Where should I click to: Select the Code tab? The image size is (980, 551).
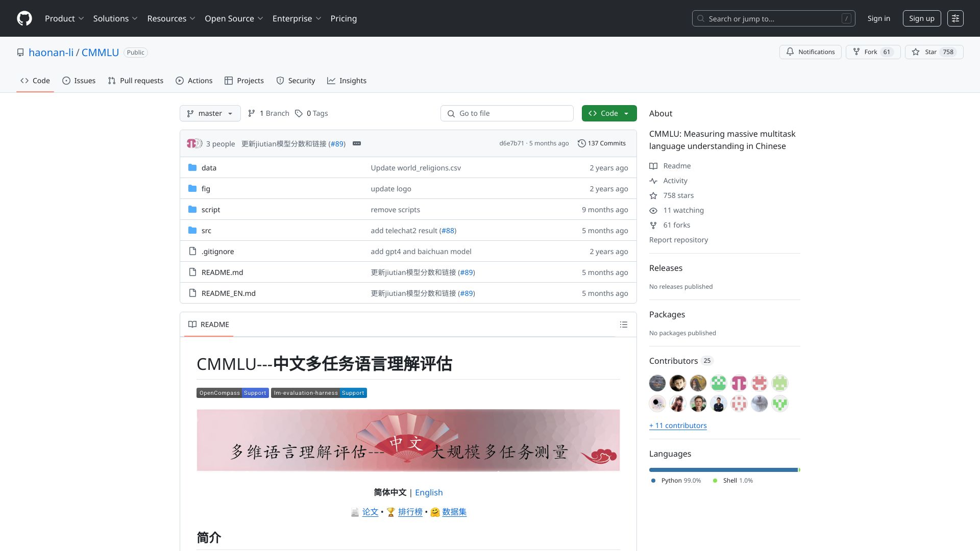pos(35,81)
